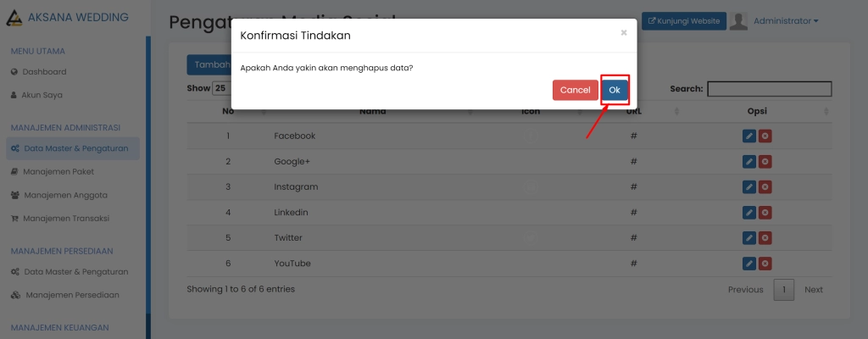Edit the Instagram row with pencil icon
868x339 pixels.
[748, 187]
